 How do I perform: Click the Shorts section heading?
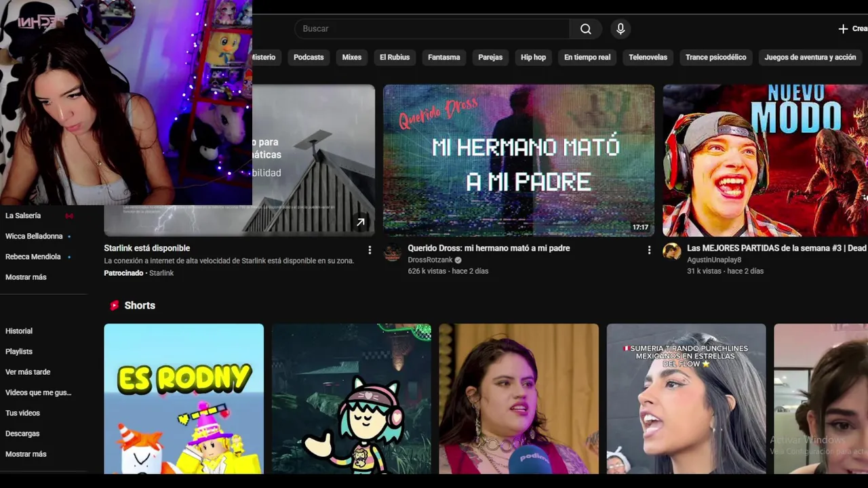pos(140,306)
